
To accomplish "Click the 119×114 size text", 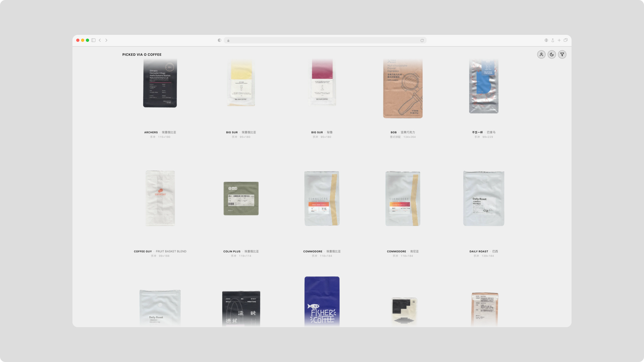I will 245,256.
